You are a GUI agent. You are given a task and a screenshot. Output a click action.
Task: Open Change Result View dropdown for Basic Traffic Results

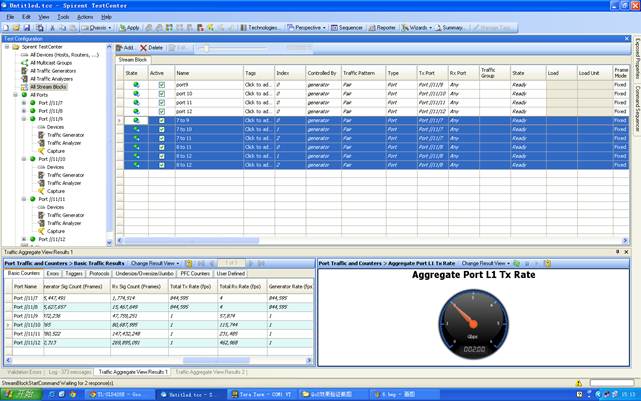[155, 264]
